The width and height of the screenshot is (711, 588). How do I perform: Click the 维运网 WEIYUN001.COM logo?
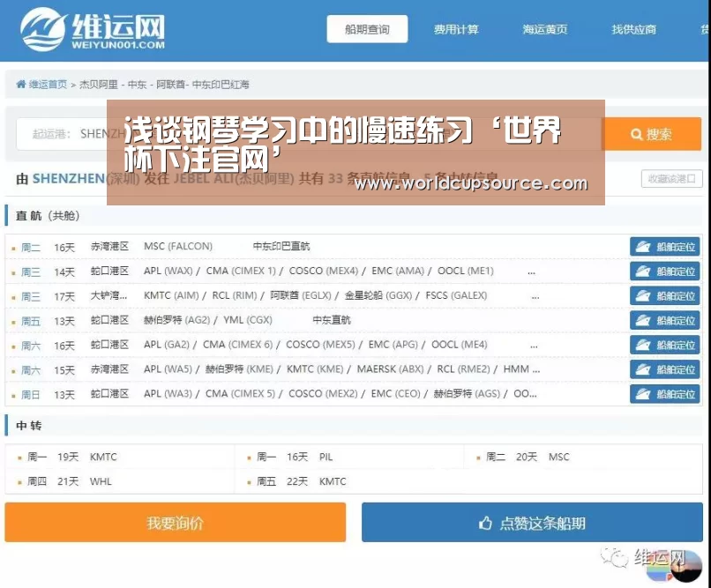93,29
